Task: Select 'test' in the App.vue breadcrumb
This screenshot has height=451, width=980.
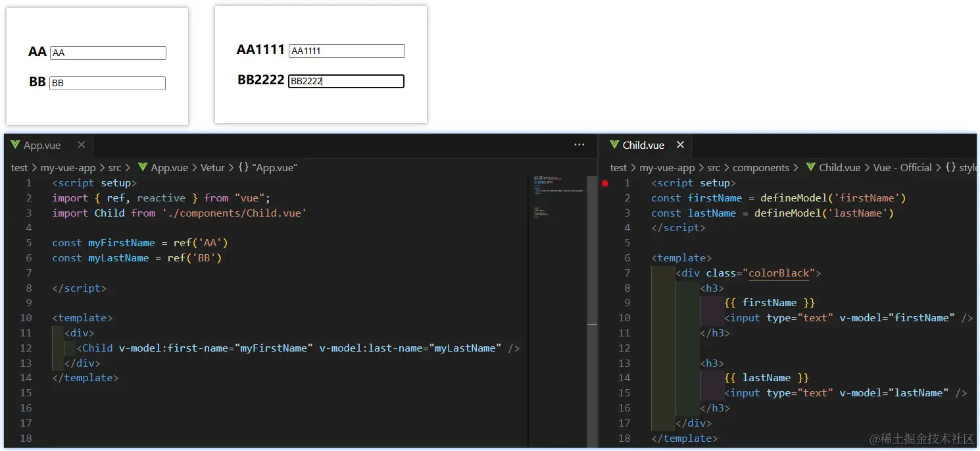Action: click(x=20, y=168)
